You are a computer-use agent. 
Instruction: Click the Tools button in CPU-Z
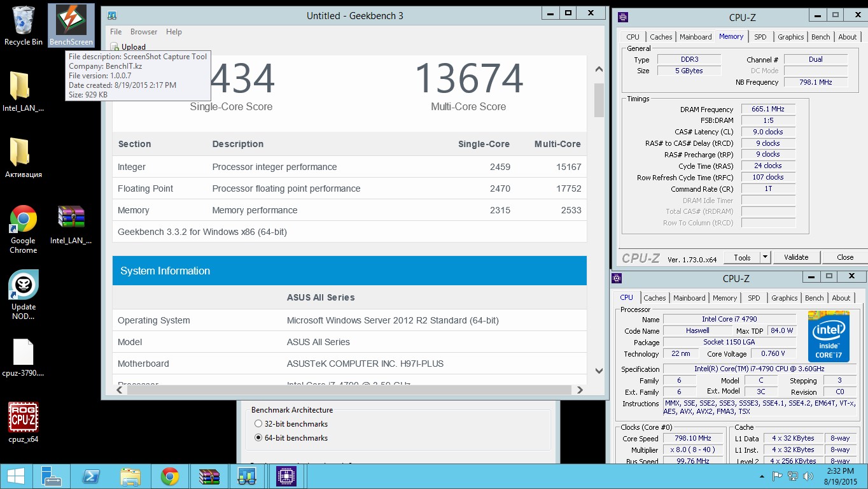point(742,257)
